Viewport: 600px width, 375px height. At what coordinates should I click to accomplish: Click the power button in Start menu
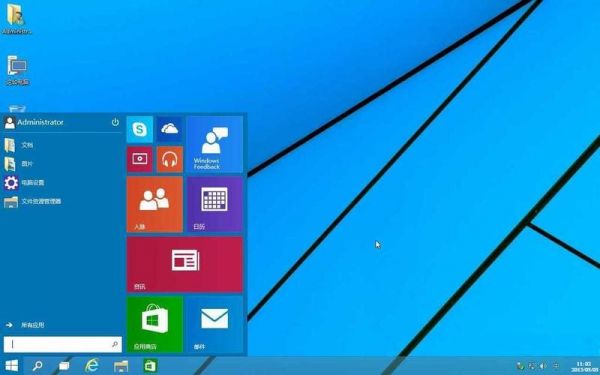click(115, 122)
